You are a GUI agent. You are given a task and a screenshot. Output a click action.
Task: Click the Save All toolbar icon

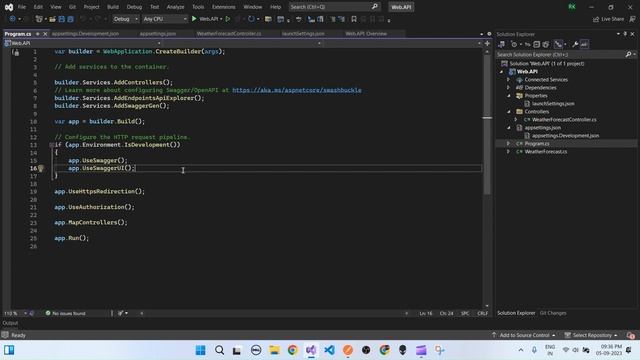pos(70,19)
